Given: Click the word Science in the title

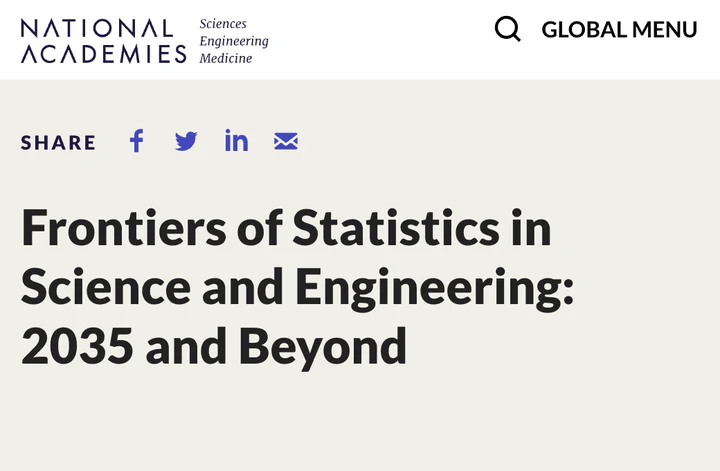Looking at the screenshot, I should (106, 287).
